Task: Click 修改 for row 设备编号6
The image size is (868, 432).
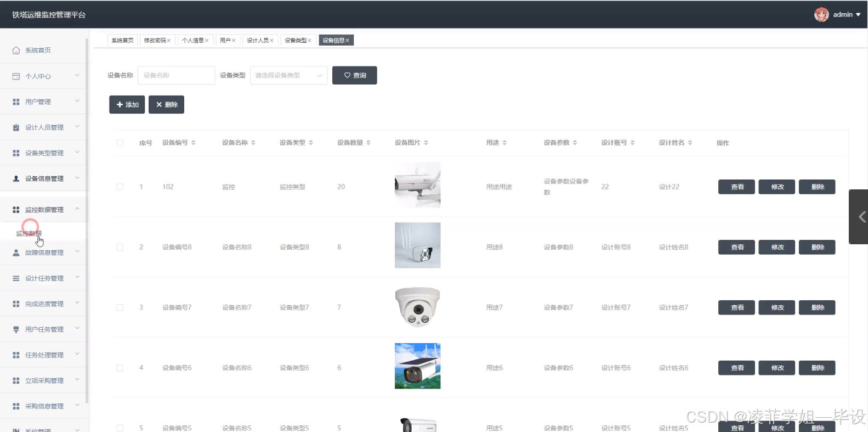Action: pyautogui.click(x=776, y=368)
